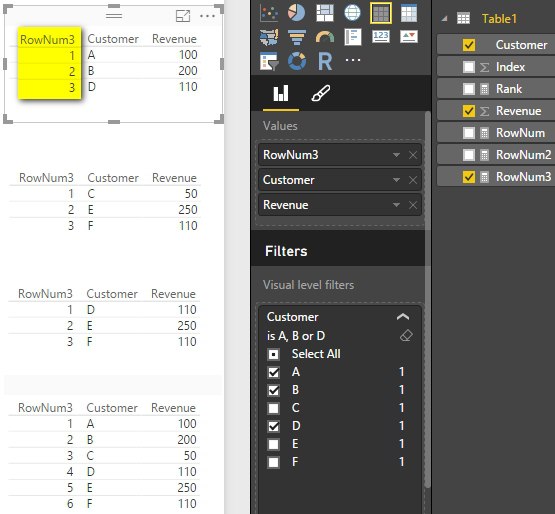The height and width of the screenshot is (514, 555).
Task: Select the R script visual
Action: pos(325,61)
